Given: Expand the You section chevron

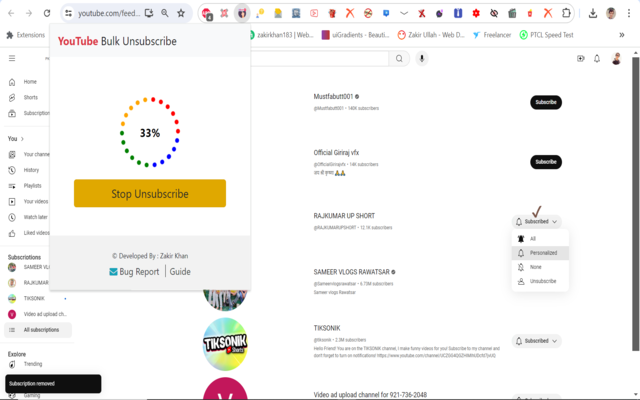Looking at the screenshot, I should tap(22, 139).
